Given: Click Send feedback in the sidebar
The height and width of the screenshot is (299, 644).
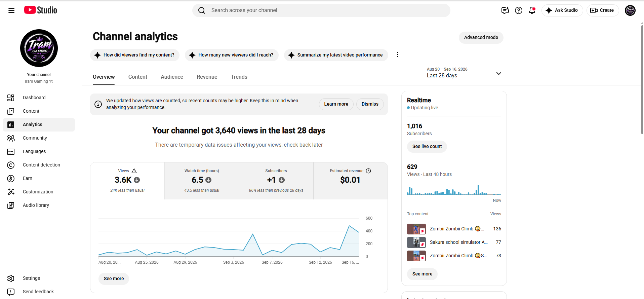Looking at the screenshot, I should pos(39,292).
